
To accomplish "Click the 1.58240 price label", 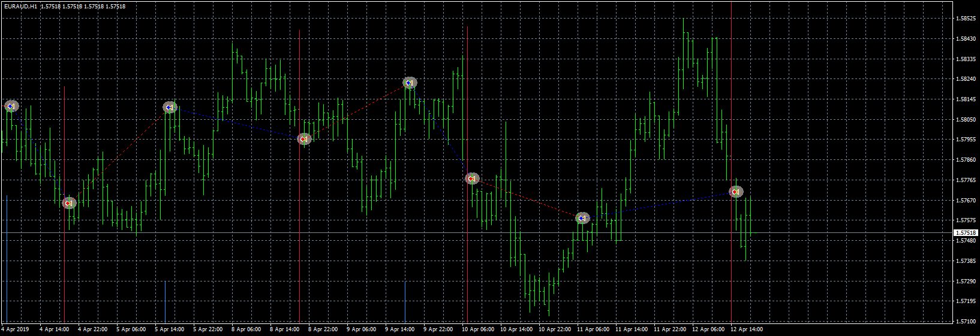I will point(966,79).
